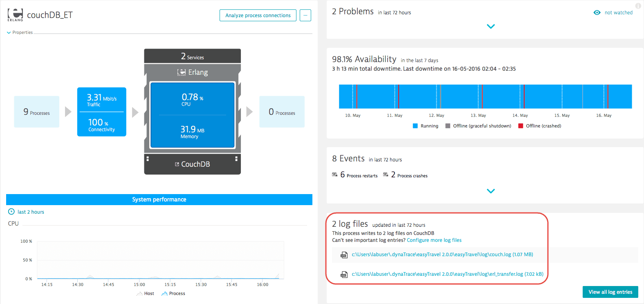
Task: Open the 0 Processes outgoing tile
Action: [x=282, y=112]
